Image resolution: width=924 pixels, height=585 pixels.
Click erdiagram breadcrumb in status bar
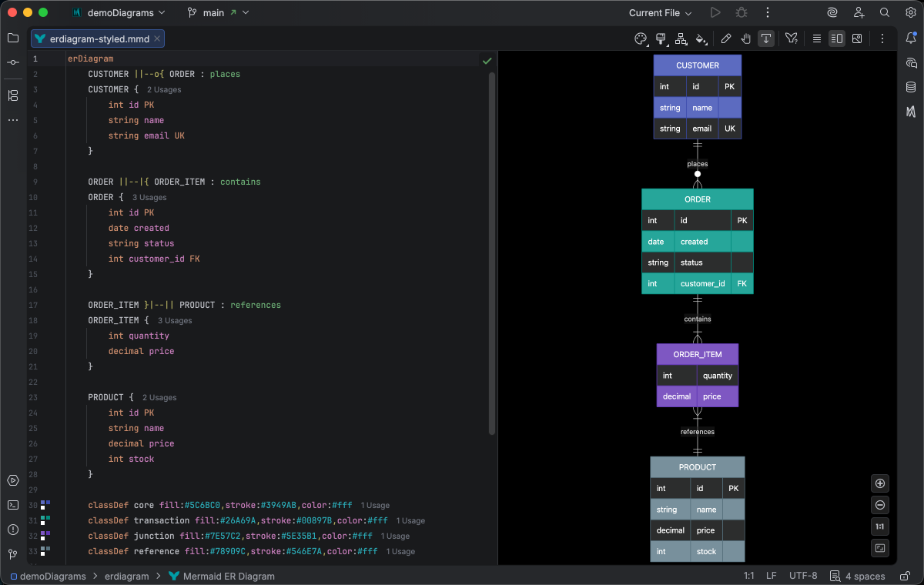click(x=127, y=576)
